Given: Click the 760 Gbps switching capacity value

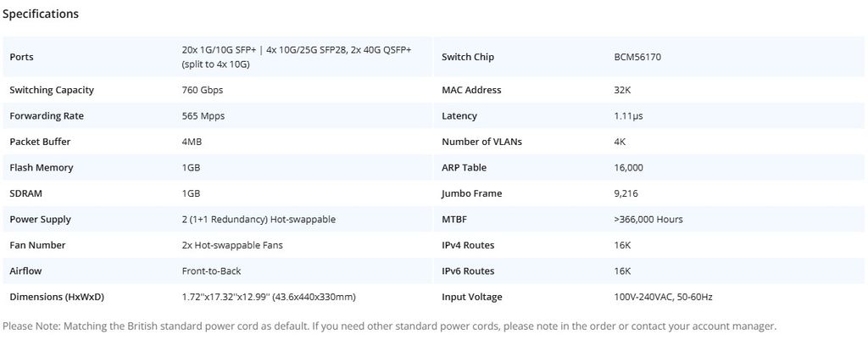Looking at the screenshot, I should [x=203, y=90].
